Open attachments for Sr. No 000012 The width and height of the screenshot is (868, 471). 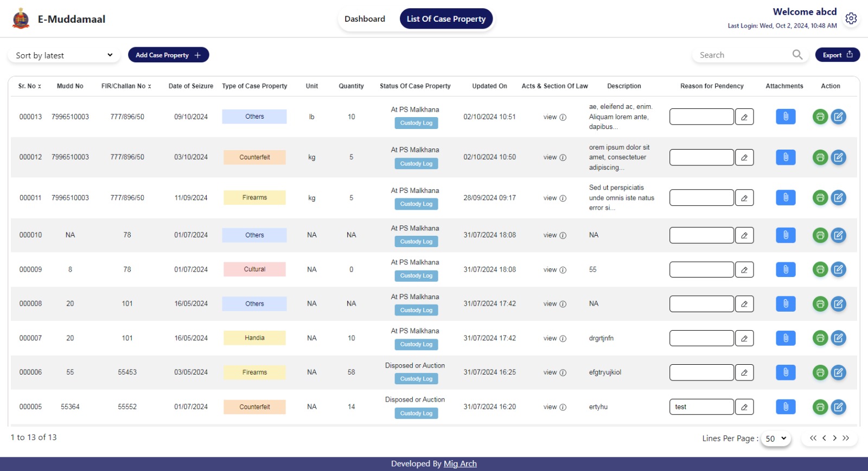pyautogui.click(x=786, y=157)
